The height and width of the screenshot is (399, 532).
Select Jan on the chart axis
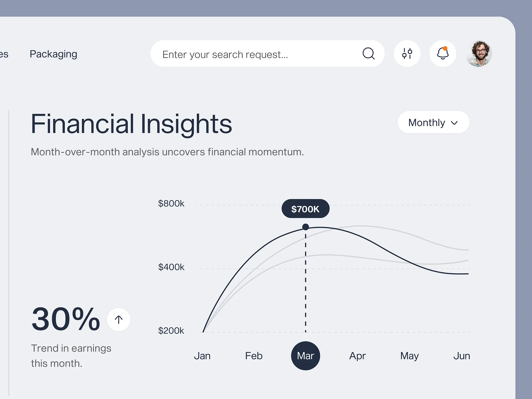pos(202,356)
